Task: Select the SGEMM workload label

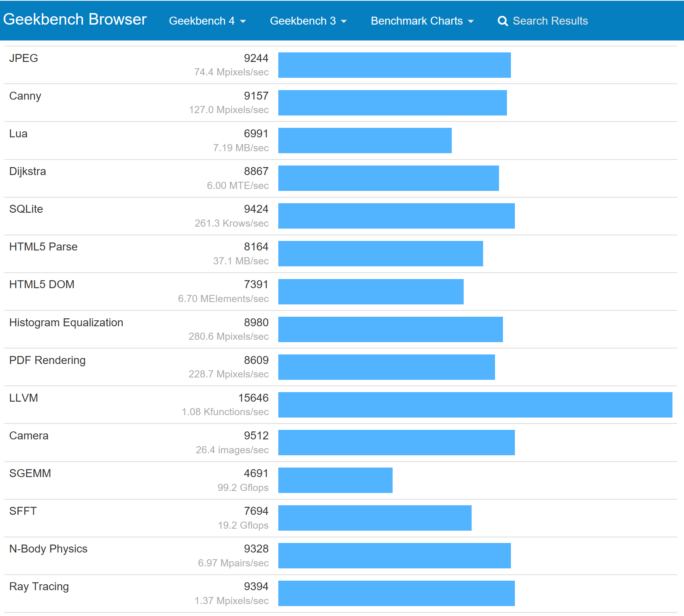Action: tap(30, 473)
